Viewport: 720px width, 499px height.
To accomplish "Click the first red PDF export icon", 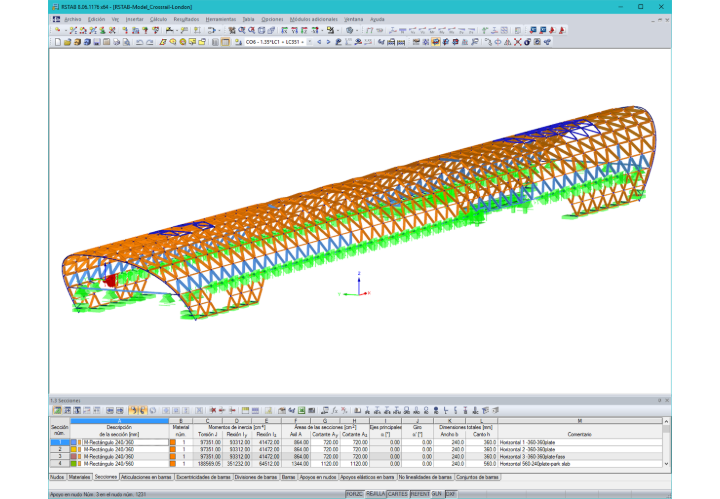I will (552, 30).
